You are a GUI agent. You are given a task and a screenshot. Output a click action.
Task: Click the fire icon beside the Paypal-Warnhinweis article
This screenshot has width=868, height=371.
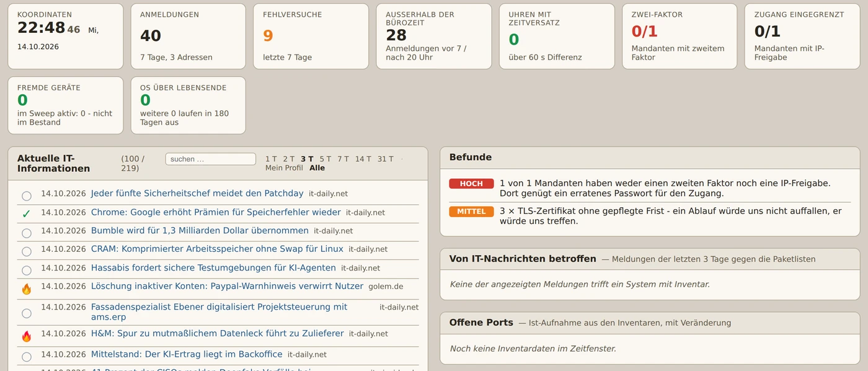[26, 288]
